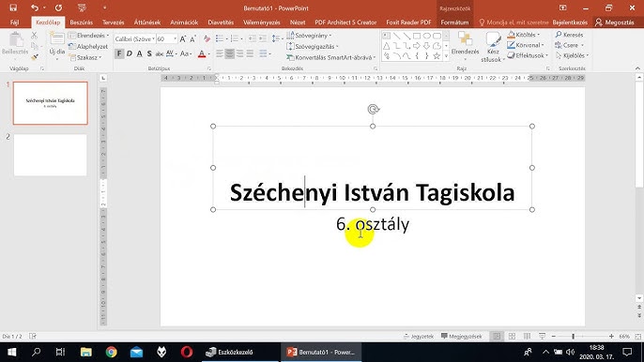
Task: Increase font size with the larger A
Action: [x=183, y=39]
